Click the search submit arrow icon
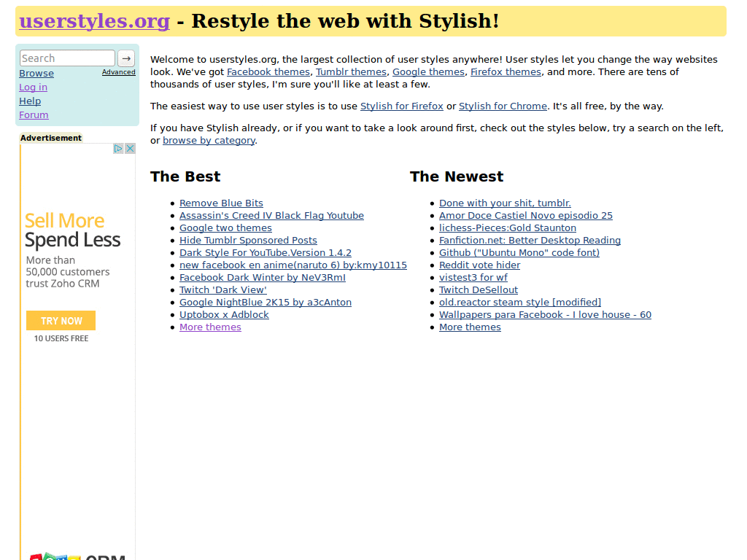Screen dimensions: 747x560 pyautogui.click(x=125, y=58)
